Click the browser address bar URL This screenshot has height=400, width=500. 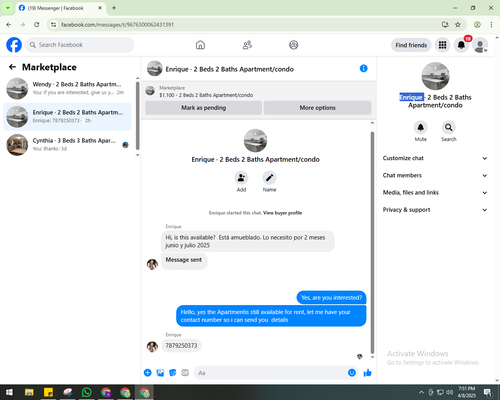[x=117, y=25]
